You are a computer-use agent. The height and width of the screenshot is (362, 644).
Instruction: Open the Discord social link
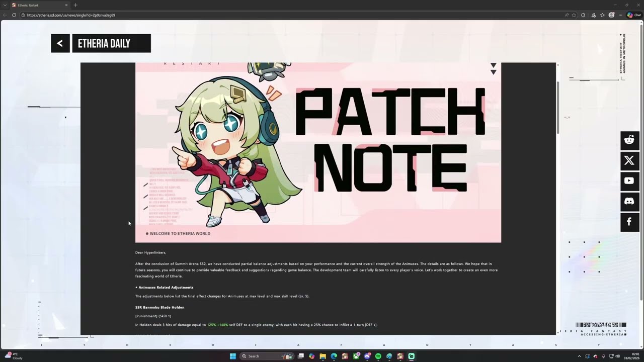coord(629,202)
